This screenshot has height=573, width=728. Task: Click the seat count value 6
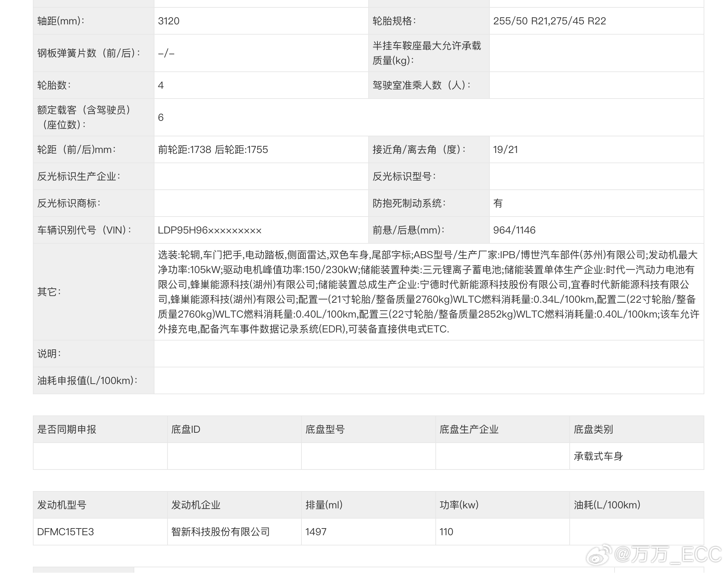pos(161,118)
